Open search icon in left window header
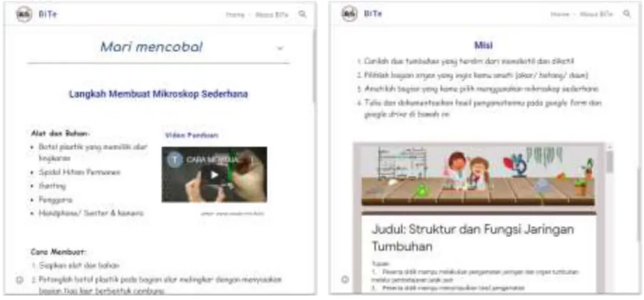 pyautogui.click(x=302, y=14)
